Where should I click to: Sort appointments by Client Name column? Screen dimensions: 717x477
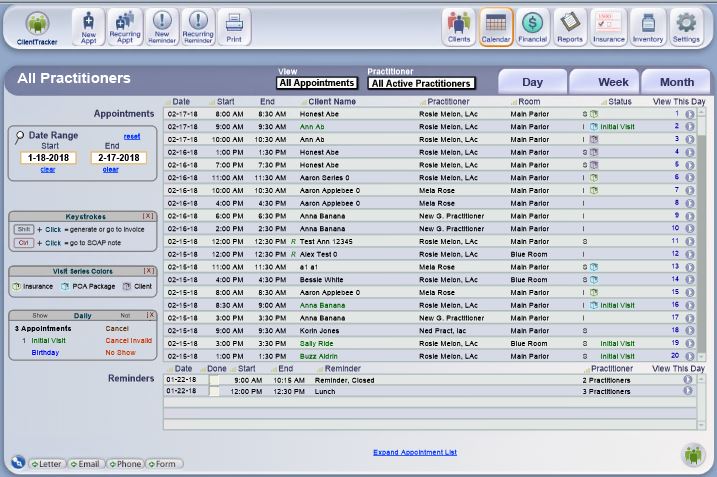click(332, 102)
